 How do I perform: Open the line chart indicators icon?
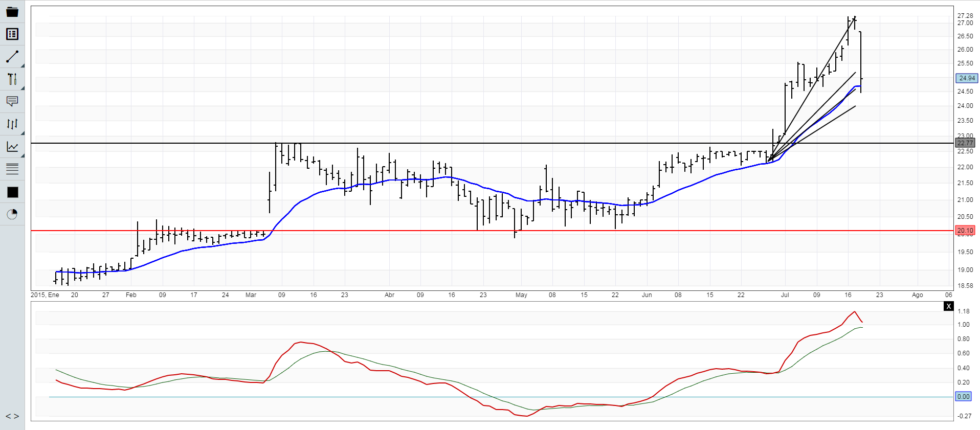[12, 147]
